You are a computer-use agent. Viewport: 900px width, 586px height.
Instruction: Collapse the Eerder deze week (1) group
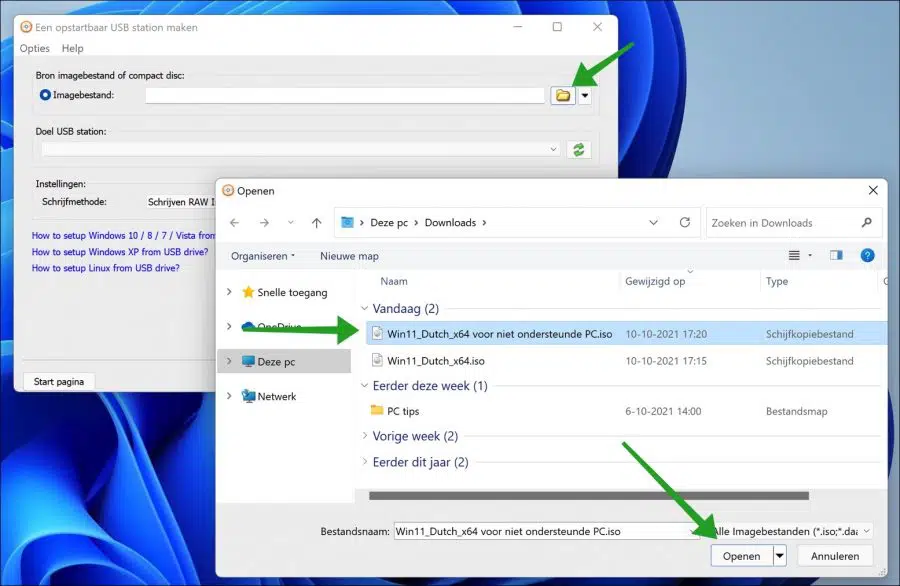pyautogui.click(x=364, y=386)
